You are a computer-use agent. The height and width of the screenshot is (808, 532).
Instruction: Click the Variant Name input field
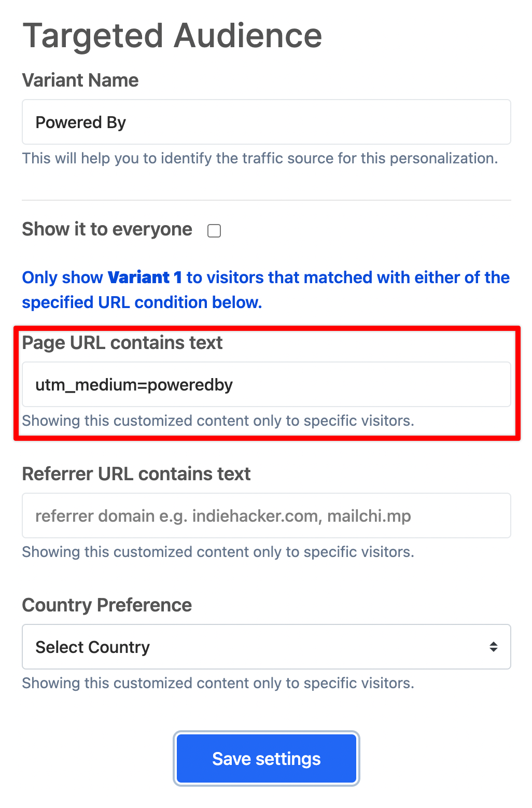point(266,122)
